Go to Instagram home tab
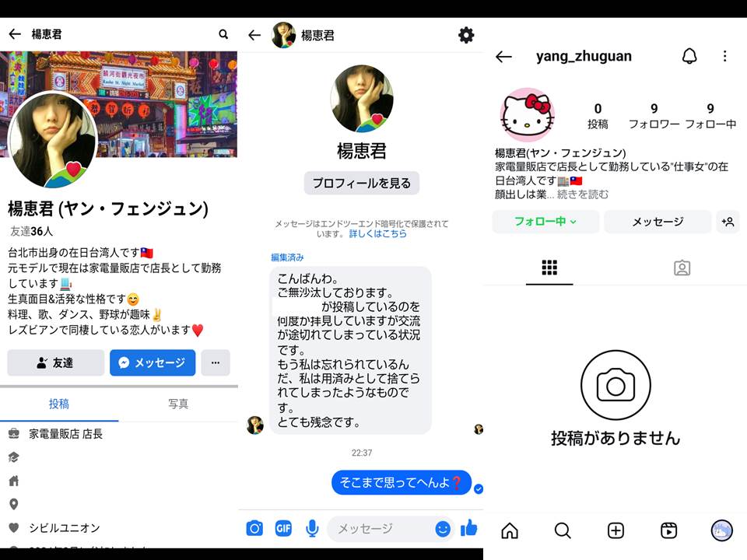Viewport: 747px width, 560px height. (510, 530)
